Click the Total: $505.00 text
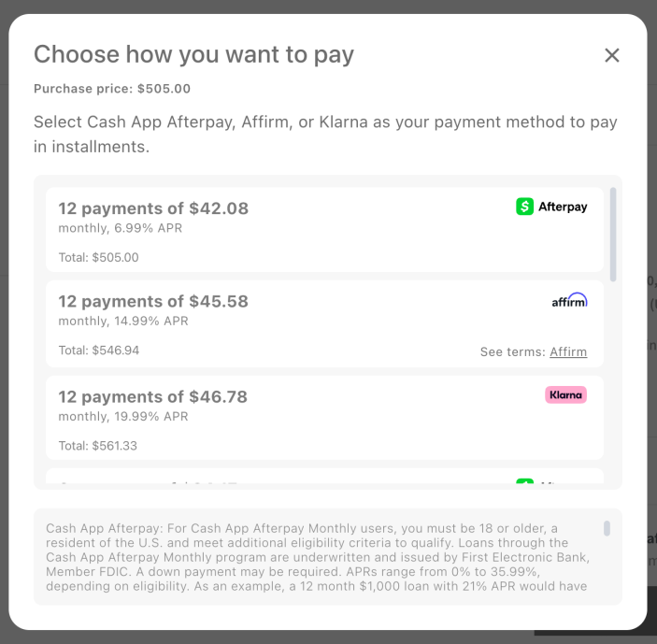The image size is (657, 644). click(98, 257)
